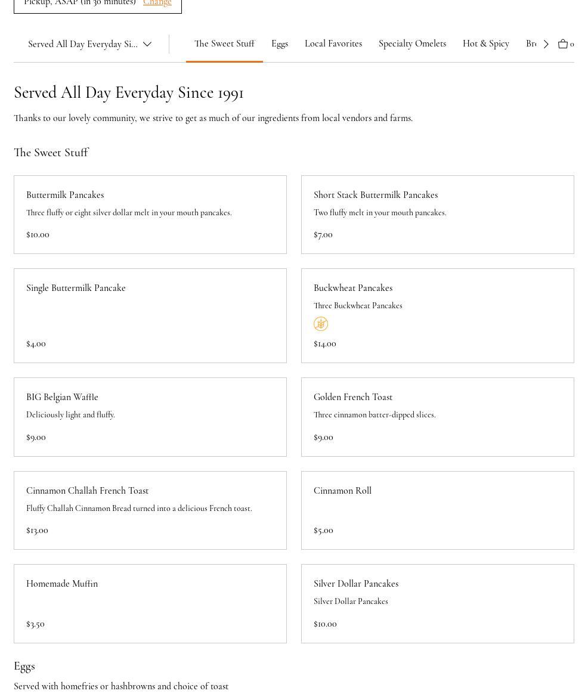Open the shopping bag cart icon

click(563, 44)
